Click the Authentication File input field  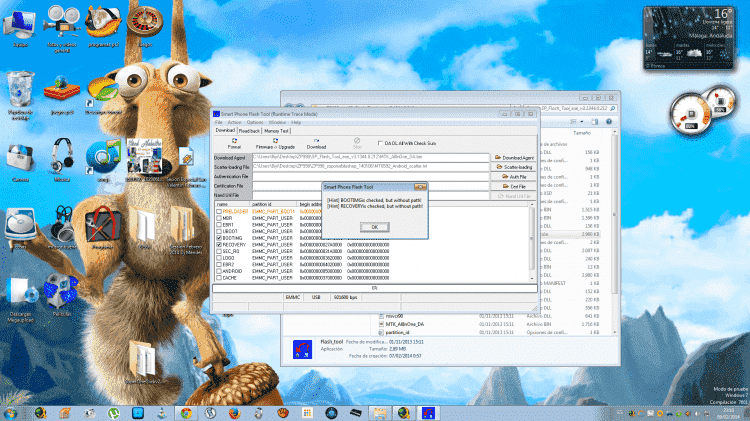tap(370, 176)
